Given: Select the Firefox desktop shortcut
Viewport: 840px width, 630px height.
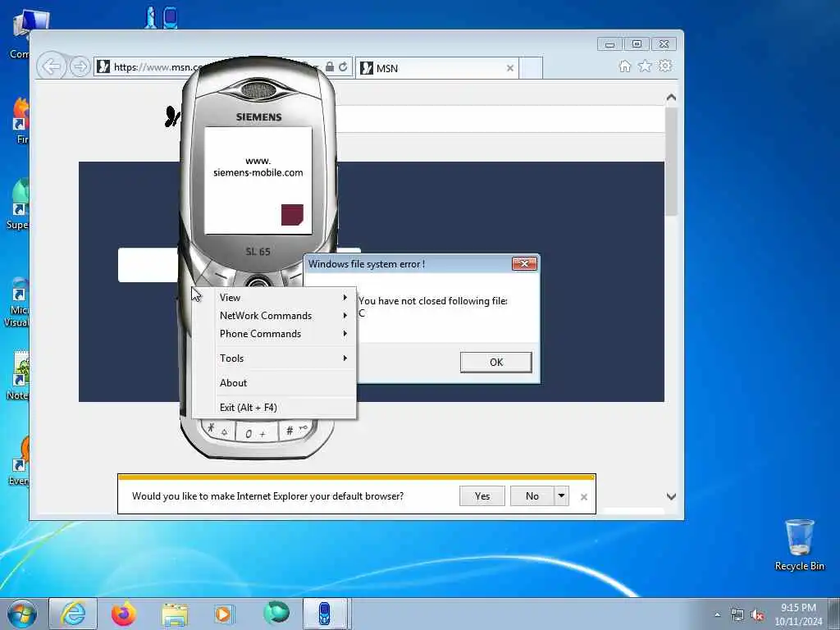Looking at the screenshot, I should pyautogui.click(x=21, y=121).
